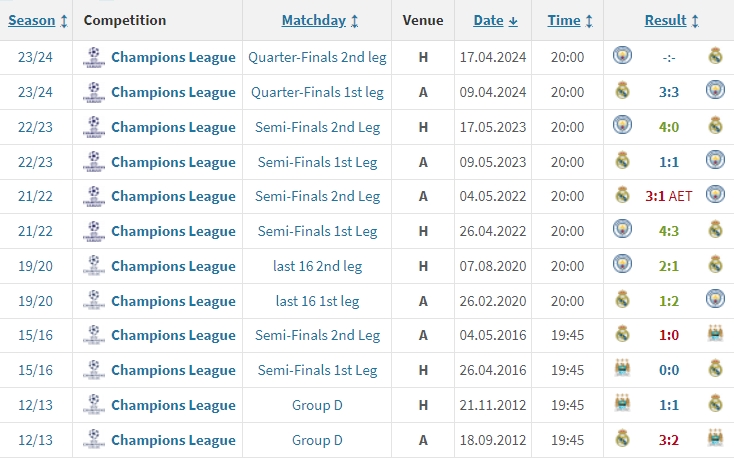Open the 4:3 result from 26.04.2022

(668, 231)
